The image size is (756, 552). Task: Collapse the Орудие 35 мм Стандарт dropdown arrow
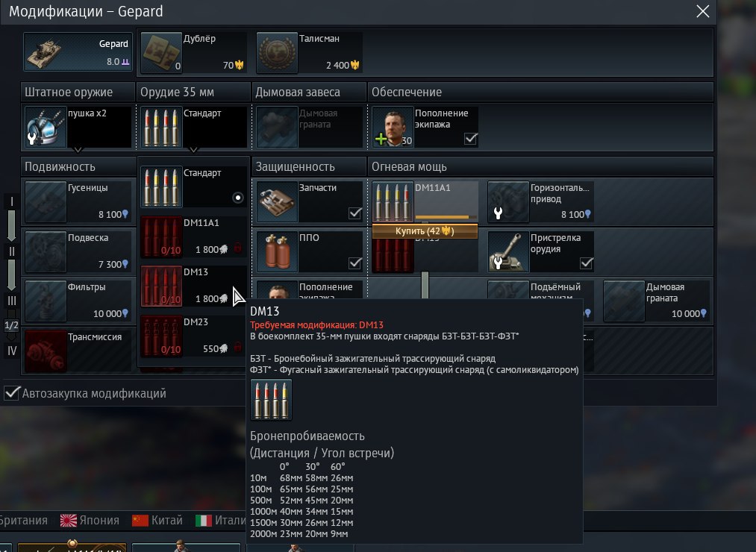click(193, 149)
